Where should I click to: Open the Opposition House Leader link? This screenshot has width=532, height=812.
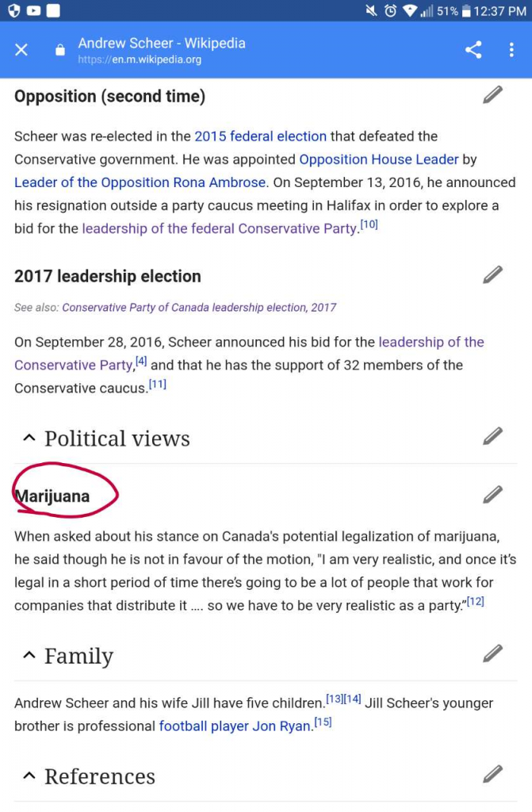(x=378, y=159)
